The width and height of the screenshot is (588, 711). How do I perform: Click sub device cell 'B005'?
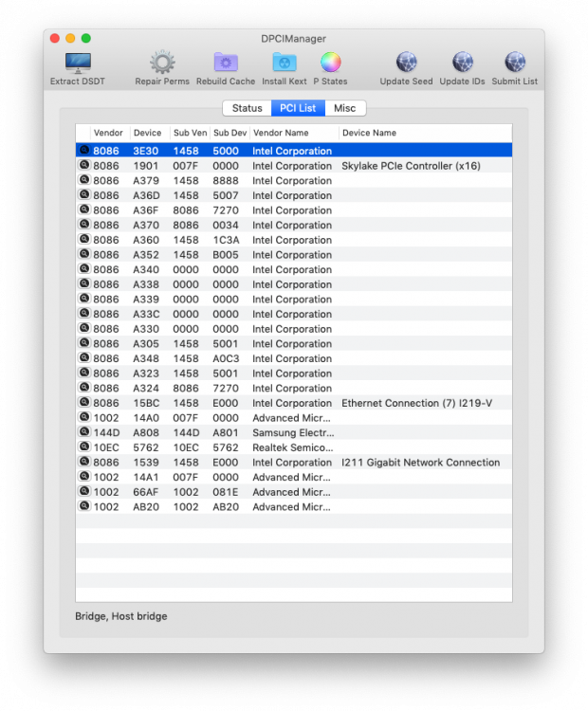click(226, 255)
